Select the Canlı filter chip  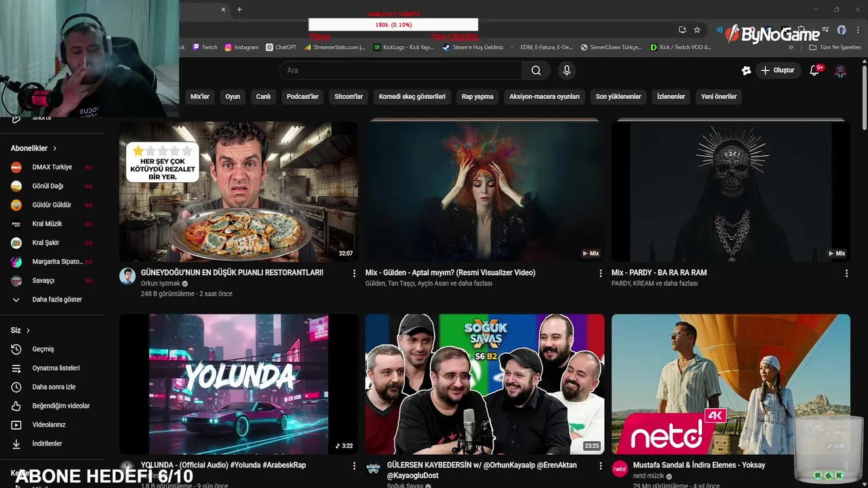(263, 97)
